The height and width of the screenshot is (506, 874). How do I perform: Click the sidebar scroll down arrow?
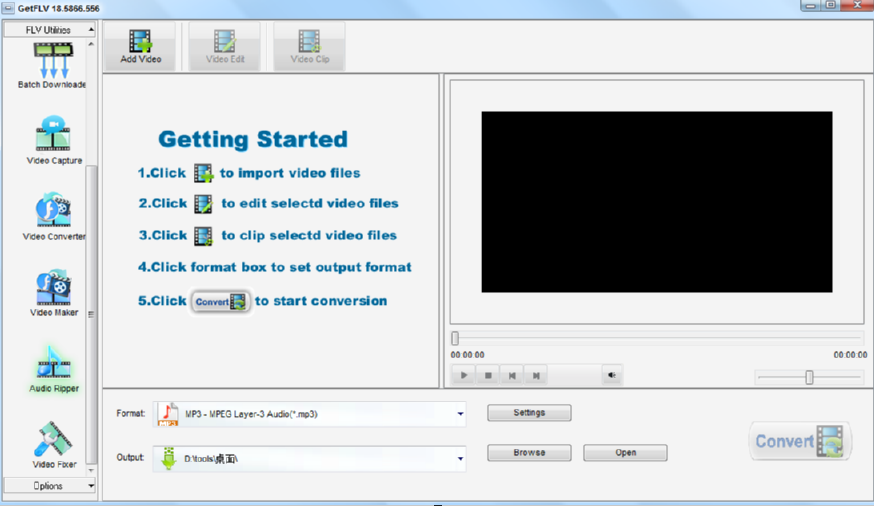click(x=91, y=471)
